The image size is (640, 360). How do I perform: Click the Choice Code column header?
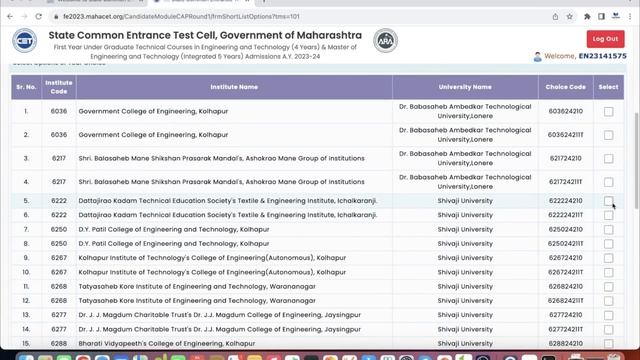(565, 87)
